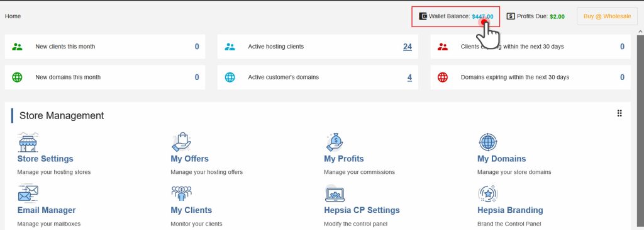The image size is (644, 230).
Task: Open Email Manager envelopes icon
Action: pos(28,194)
